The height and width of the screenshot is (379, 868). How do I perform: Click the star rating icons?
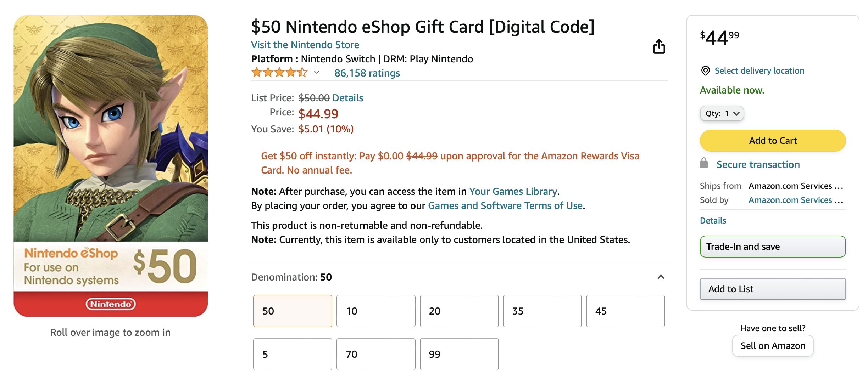279,73
